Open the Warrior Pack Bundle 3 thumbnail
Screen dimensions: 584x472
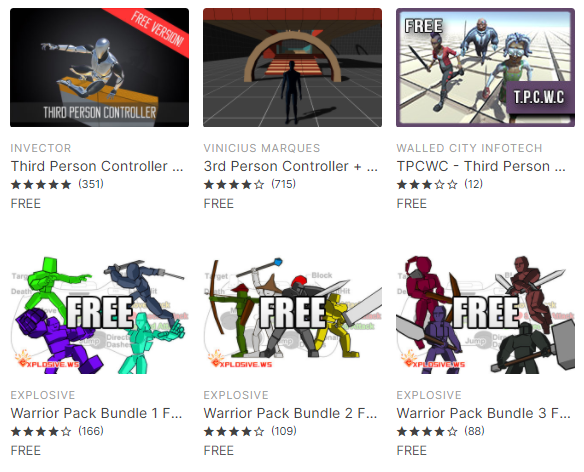(485, 315)
